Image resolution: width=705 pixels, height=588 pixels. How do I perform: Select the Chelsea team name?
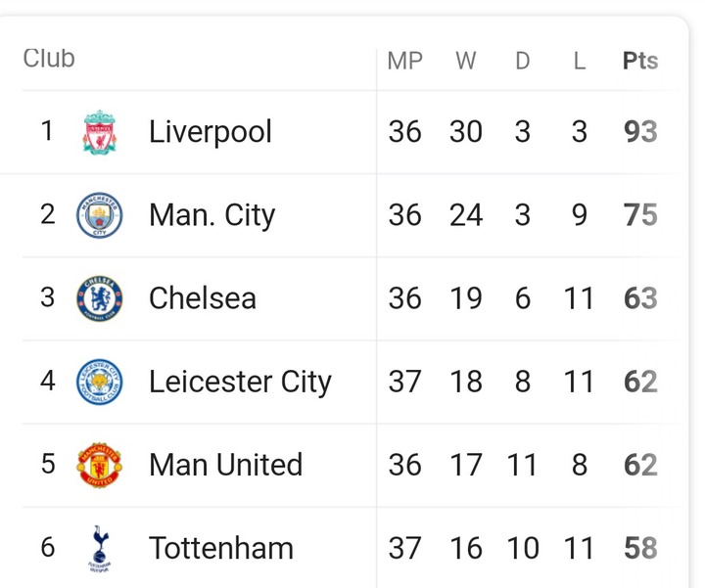[x=203, y=298]
